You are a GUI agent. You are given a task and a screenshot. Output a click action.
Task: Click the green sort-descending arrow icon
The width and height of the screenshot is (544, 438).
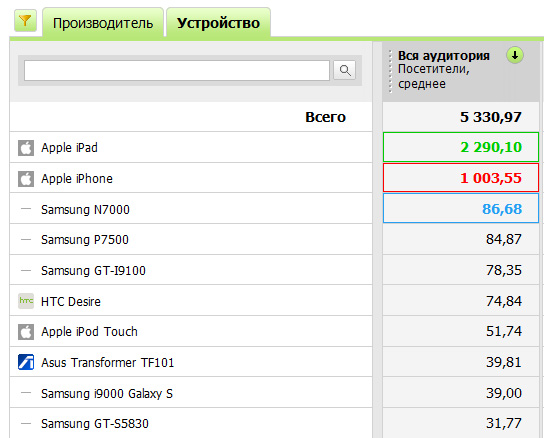[515, 55]
